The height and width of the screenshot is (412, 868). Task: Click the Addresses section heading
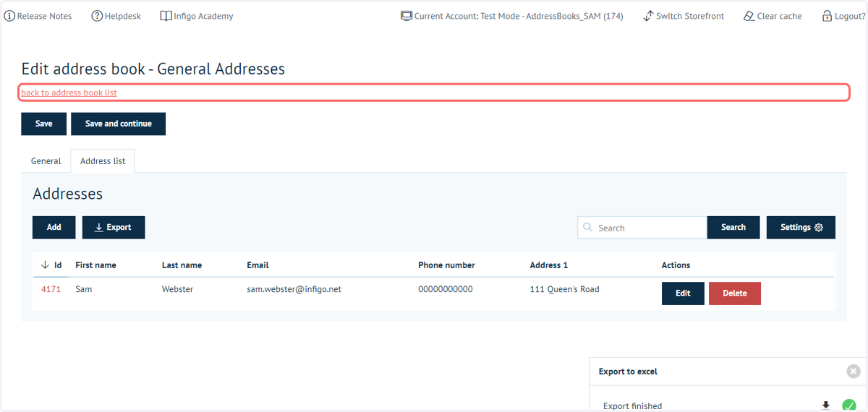click(68, 194)
